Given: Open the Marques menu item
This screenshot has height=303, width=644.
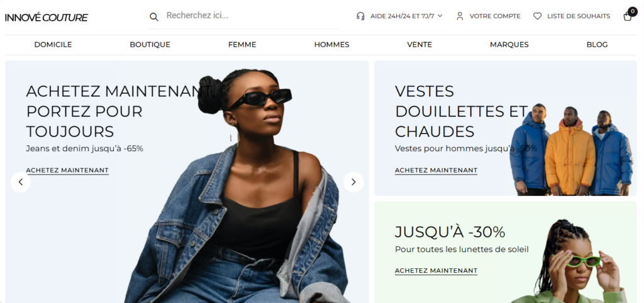Looking at the screenshot, I should pyautogui.click(x=509, y=45).
